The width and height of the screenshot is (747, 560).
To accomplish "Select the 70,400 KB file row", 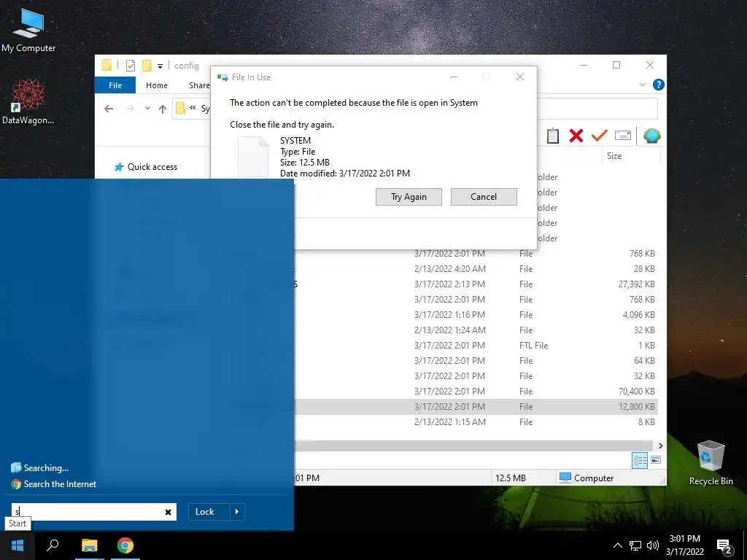I will [474, 392].
